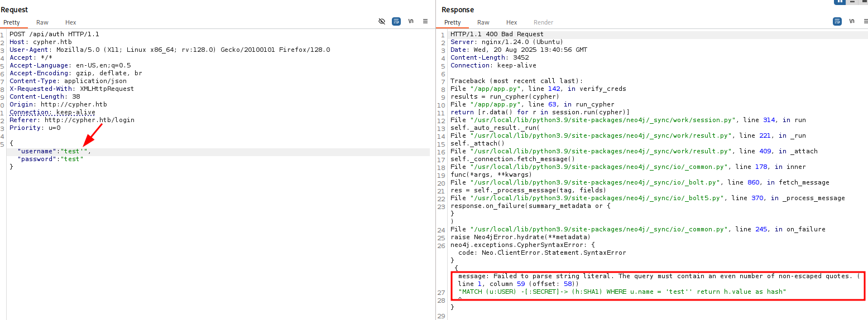Show non-printable characters in Request panel
This screenshot has height=320, width=868.
pos(411,21)
